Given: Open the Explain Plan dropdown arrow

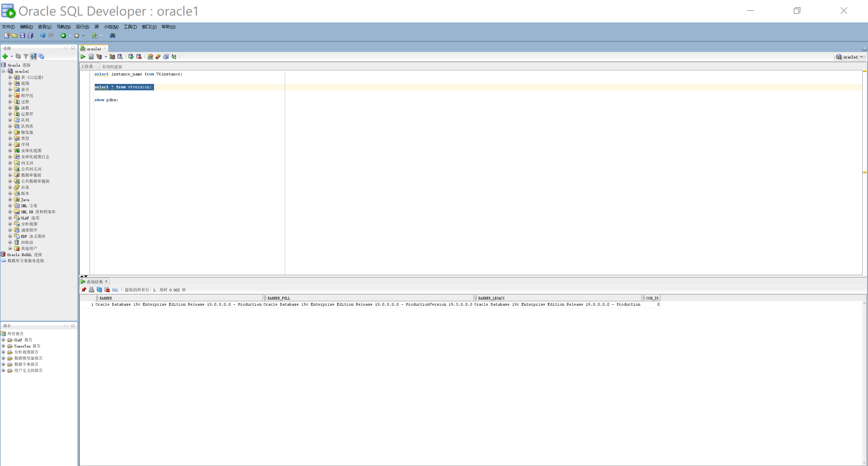Looking at the screenshot, I should 106,57.
